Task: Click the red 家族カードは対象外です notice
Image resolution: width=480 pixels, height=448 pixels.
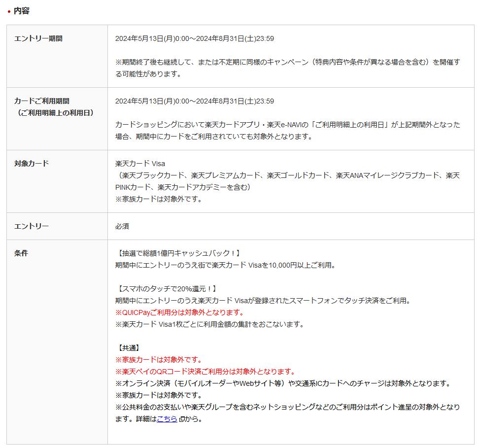Action: tap(159, 360)
